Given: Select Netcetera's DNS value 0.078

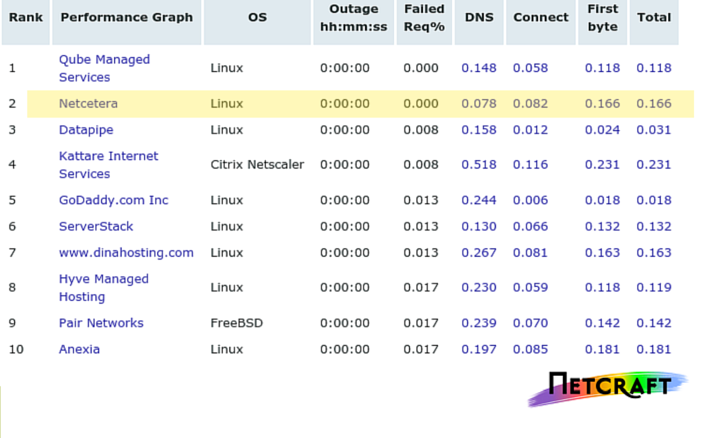Looking at the screenshot, I should (479, 103).
